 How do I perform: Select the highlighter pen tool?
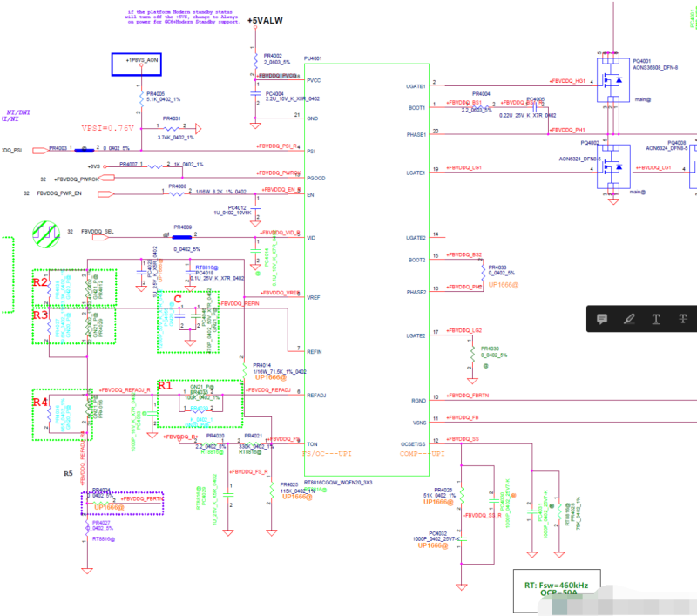628,319
